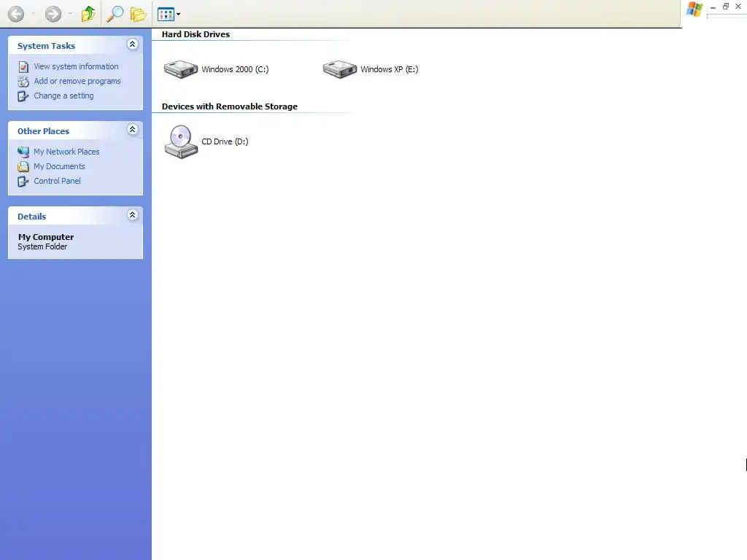Screen dimensions: 747x560
Task: Click the Views toolbar icon
Action: click(166, 15)
